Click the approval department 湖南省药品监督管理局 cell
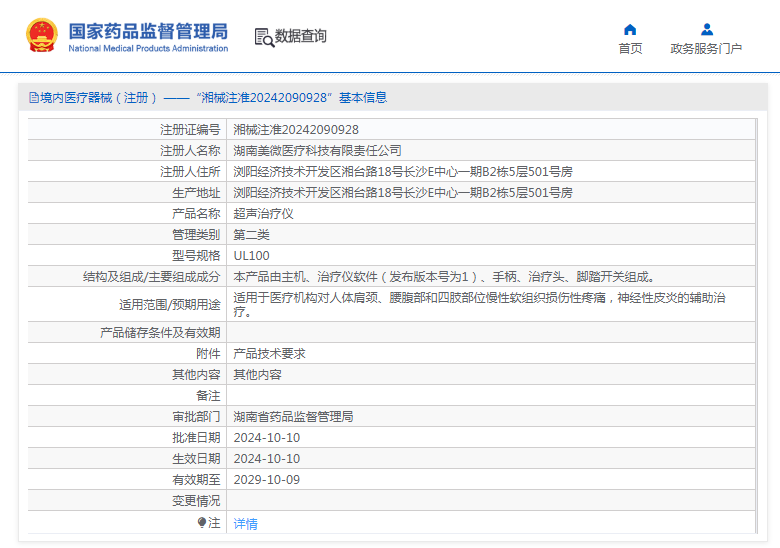The width and height of the screenshot is (780, 548). pos(490,417)
